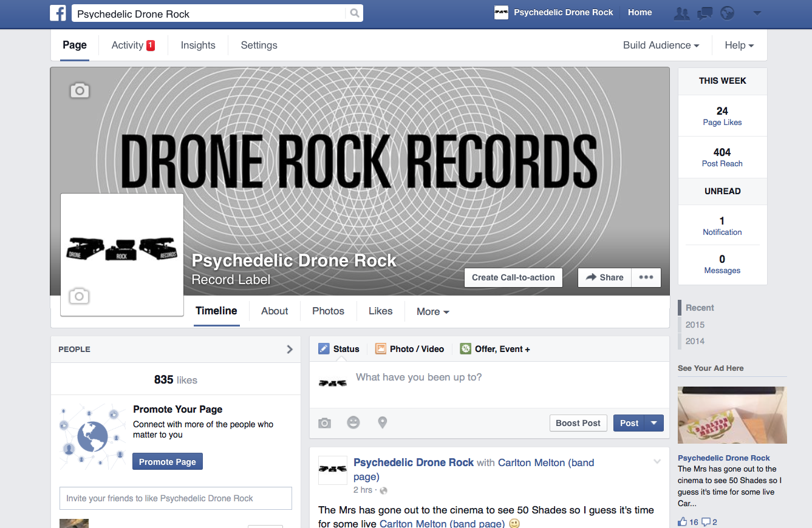Click the '835 likes' count
The height and width of the screenshot is (528, 812).
click(x=176, y=380)
